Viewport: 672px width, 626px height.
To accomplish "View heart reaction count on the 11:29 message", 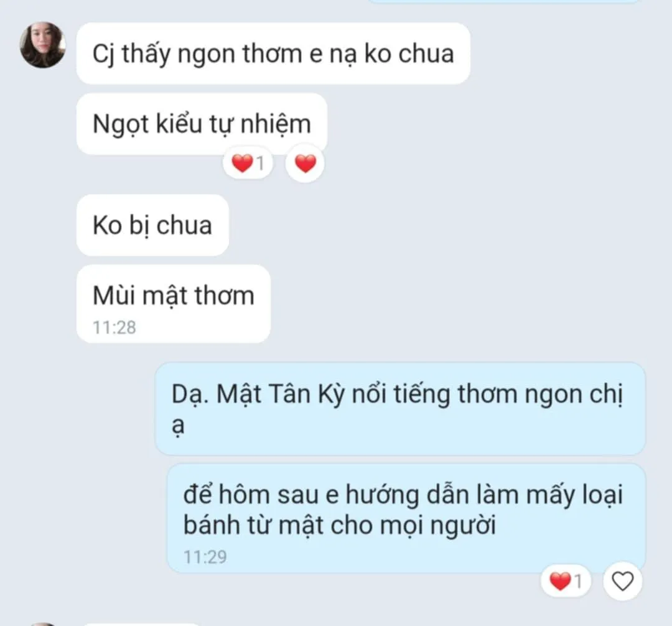I will point(566,581).
